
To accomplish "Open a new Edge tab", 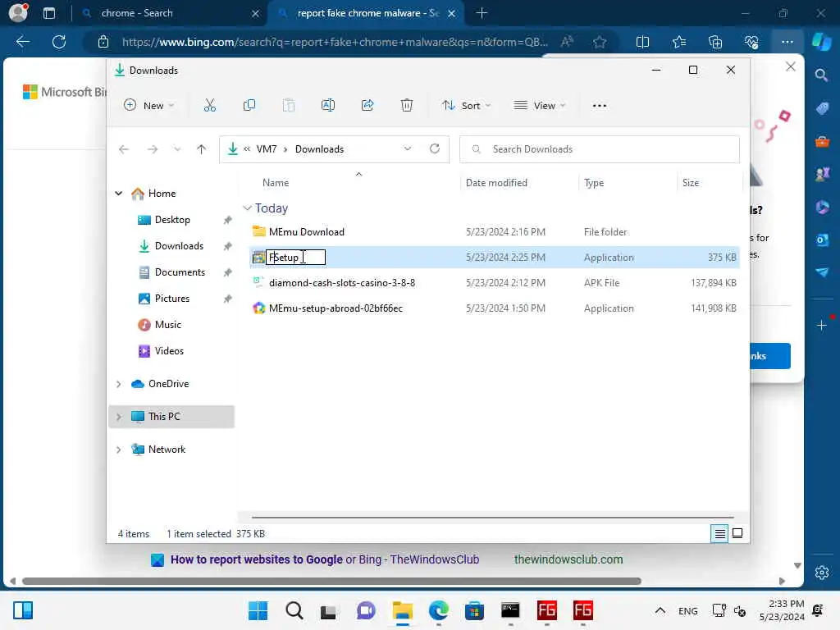I will coord(482,13).
